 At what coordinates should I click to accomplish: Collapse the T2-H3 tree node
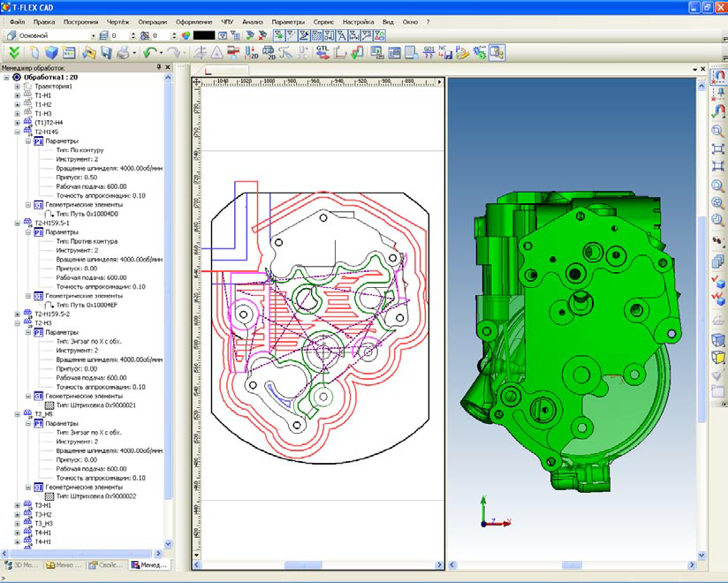(17, 323)
